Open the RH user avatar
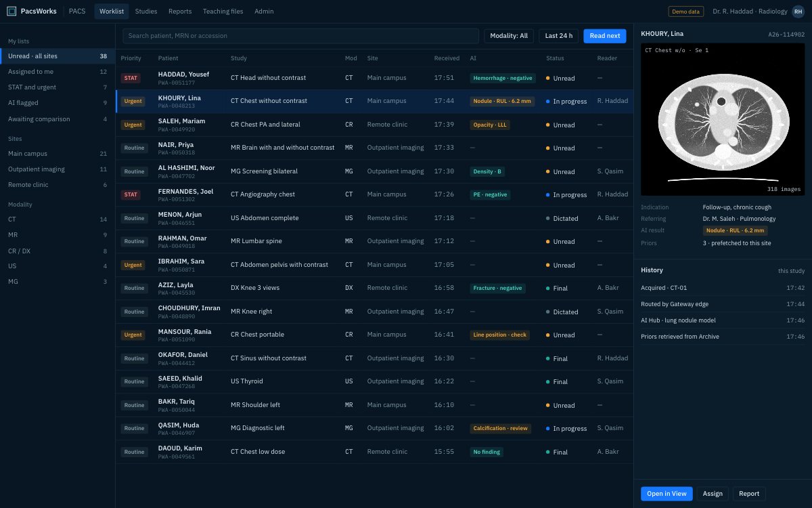Screen dimensions: 812x508 [x=798, y=11]
